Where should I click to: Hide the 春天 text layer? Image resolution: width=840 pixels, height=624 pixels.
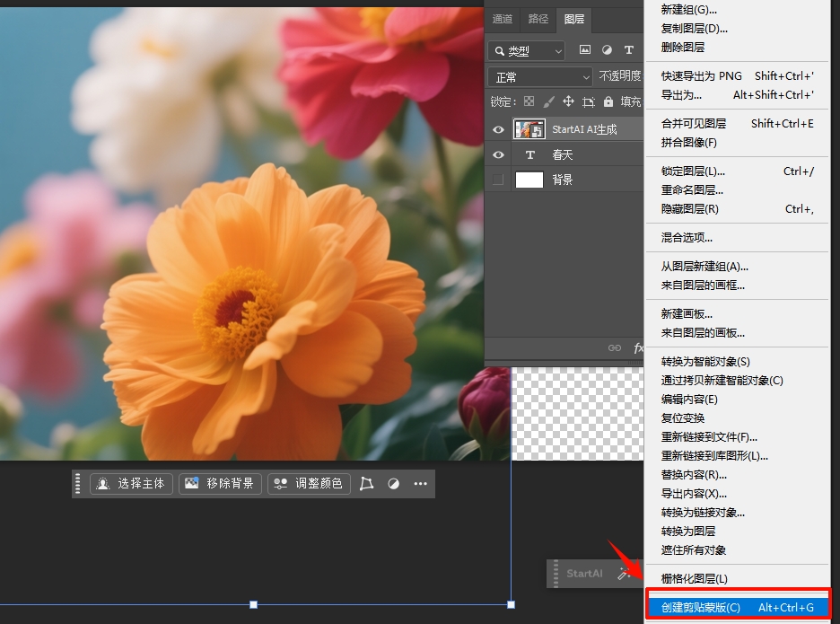click(498, 154)
